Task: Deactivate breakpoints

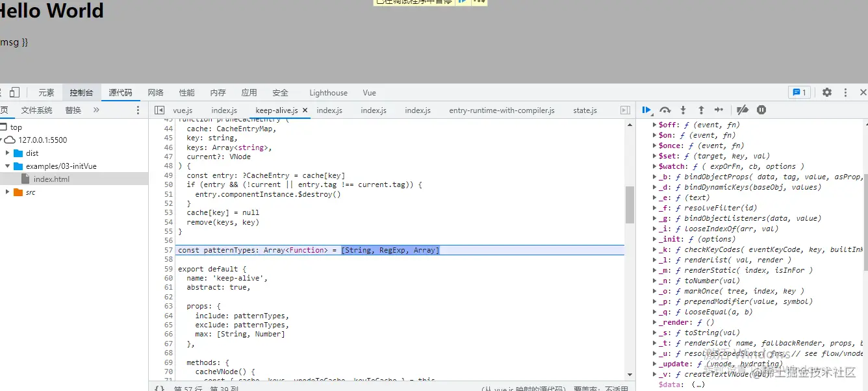Action: pyautogui.click(x=743, y=110)
